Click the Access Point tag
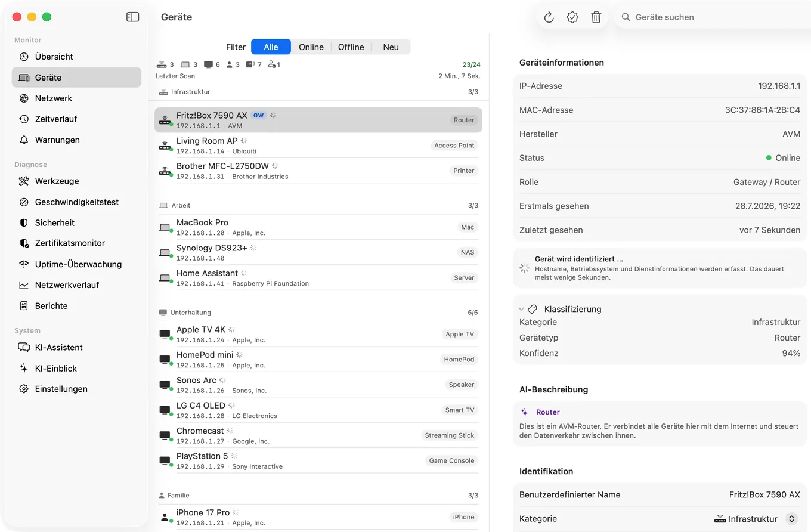Viewport: 811px width, 532px height. tap(454, 146)
